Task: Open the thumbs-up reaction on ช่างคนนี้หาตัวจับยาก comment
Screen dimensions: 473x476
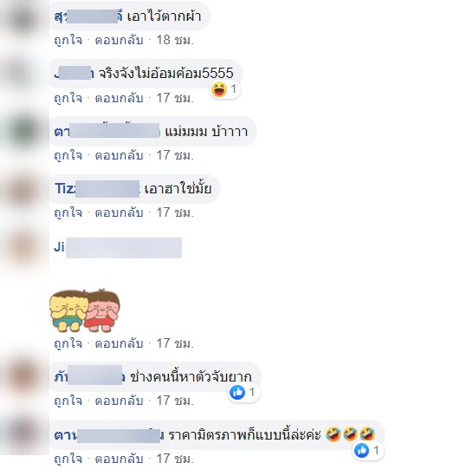Action: click(243, 392)
